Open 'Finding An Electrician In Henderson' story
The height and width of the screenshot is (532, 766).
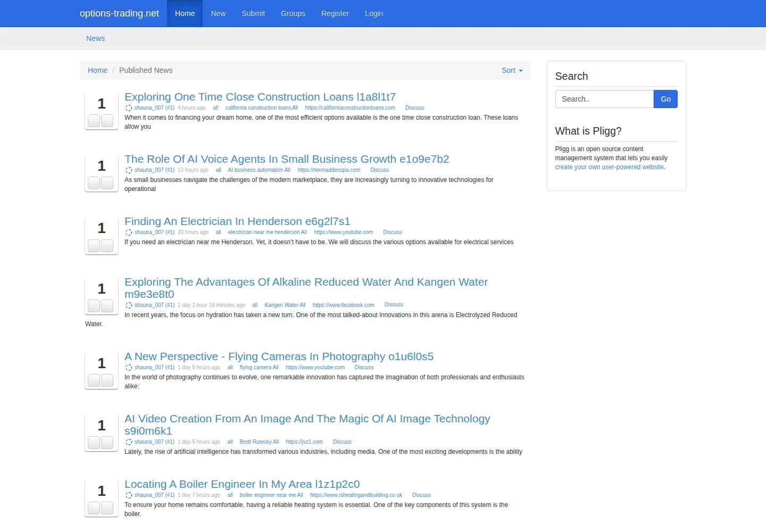pyautogui.click(x=237, y=221)
